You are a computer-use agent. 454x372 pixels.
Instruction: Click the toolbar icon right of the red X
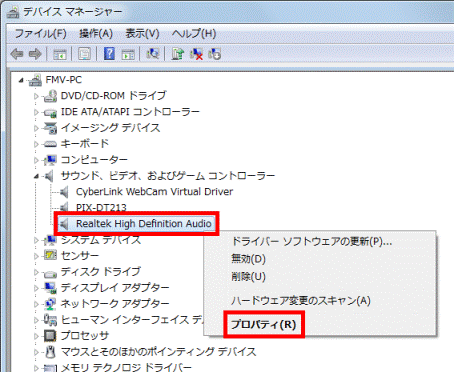pos(215,54)
